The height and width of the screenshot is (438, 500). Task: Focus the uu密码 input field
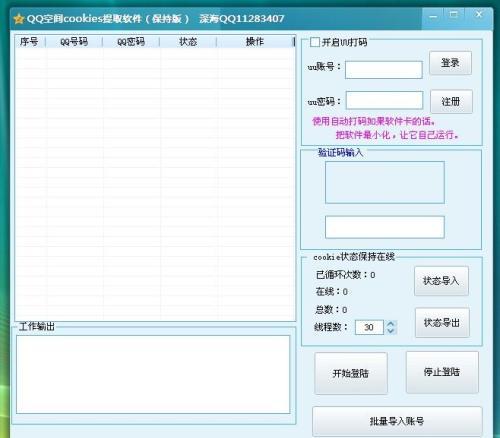(384, 100)
